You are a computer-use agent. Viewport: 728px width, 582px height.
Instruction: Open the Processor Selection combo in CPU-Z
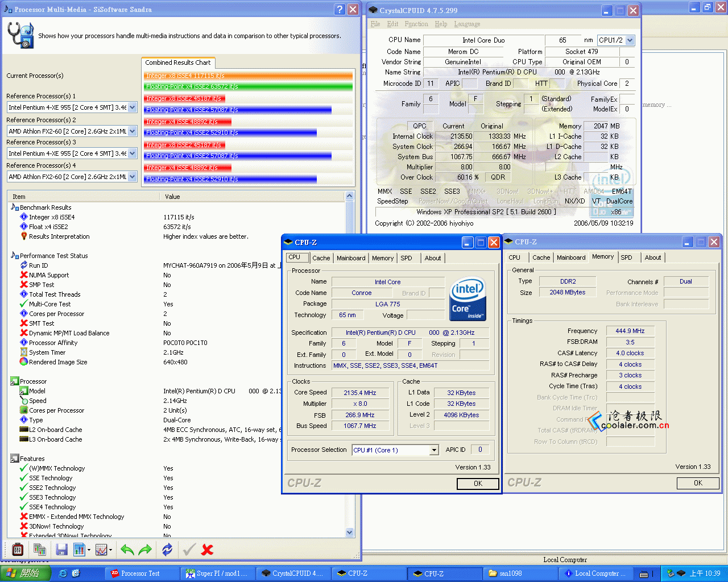(434, 450)
